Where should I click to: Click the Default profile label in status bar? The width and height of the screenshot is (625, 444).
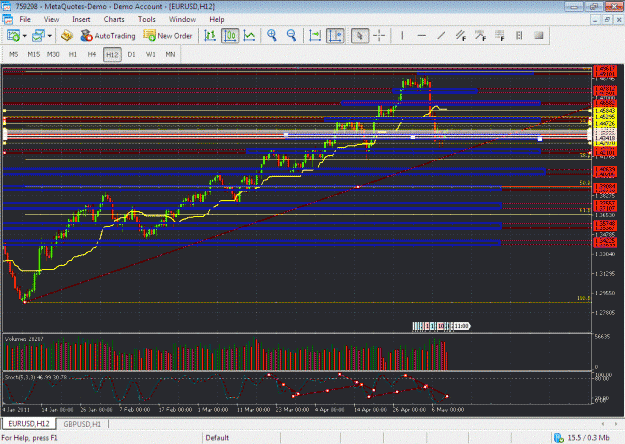(x=217, y=438)
